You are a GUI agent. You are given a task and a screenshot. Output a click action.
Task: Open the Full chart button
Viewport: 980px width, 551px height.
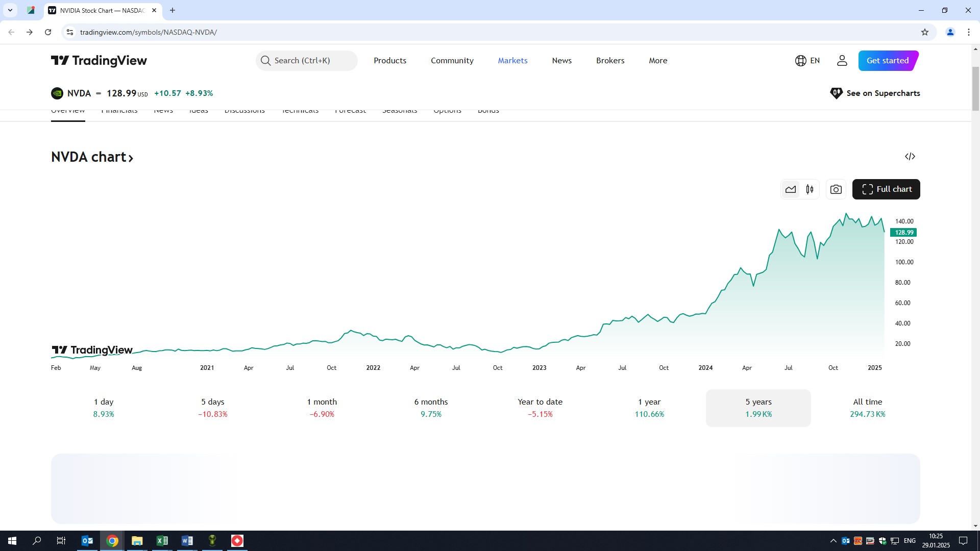tap(886, 189)
